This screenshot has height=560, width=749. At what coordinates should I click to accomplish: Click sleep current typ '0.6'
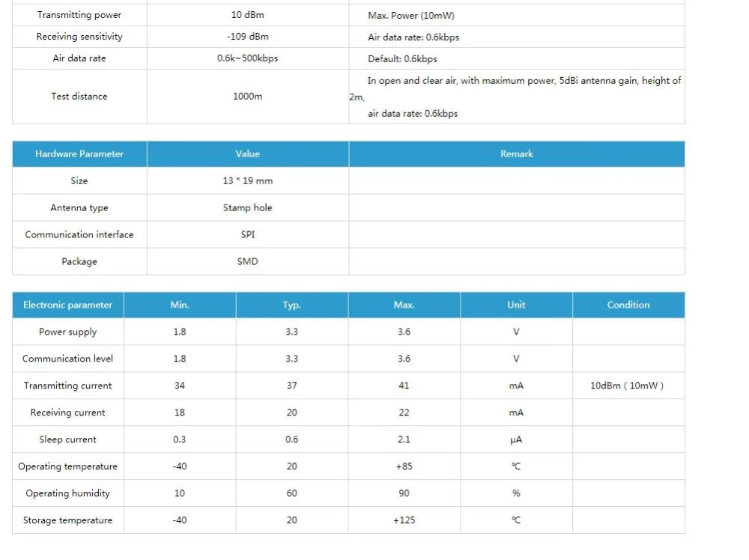291,439
